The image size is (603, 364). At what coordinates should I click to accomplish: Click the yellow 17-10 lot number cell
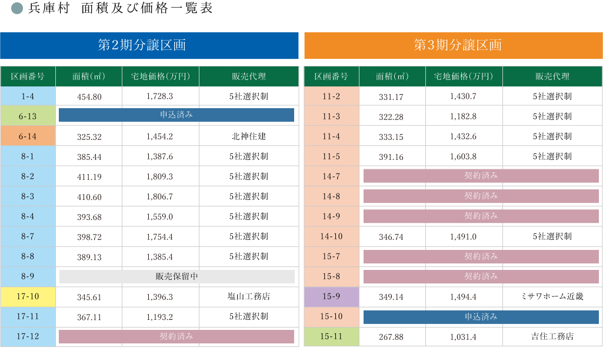[x=28, y=296]
